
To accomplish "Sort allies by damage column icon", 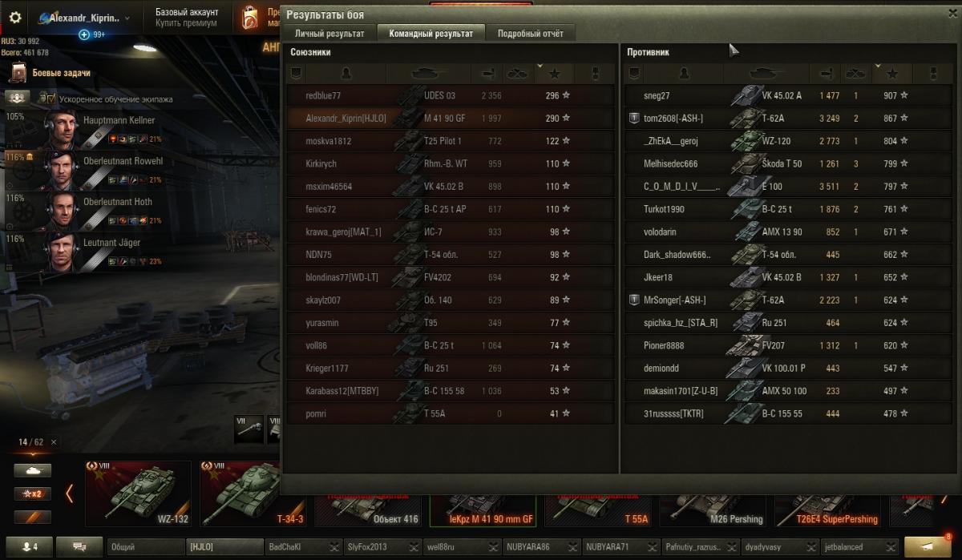I will 486,74.
